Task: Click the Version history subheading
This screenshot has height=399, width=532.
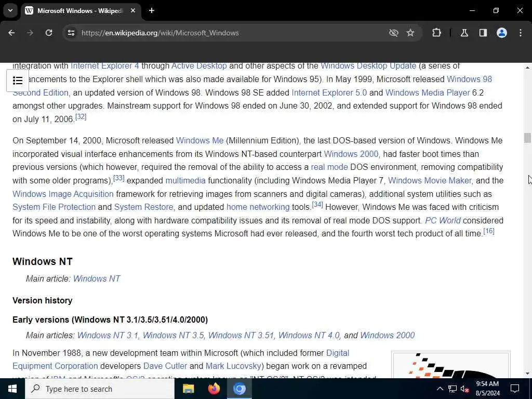Action: [43, 301]
